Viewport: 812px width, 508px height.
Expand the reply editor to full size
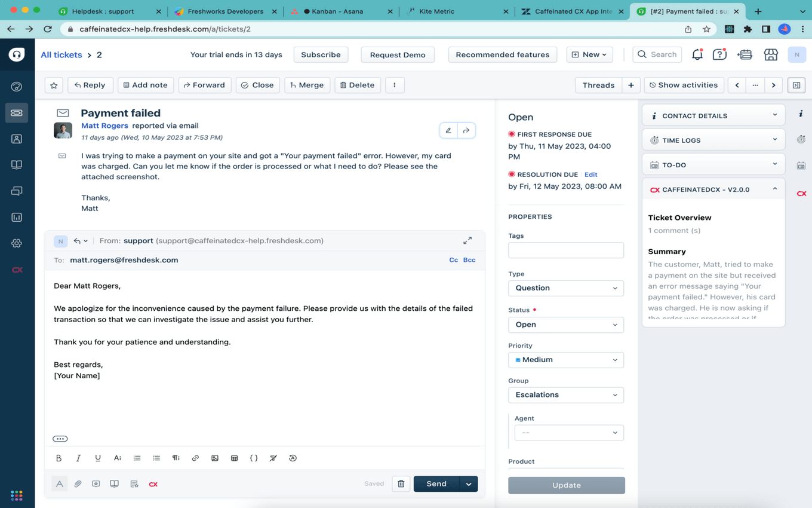coord(467,240)
